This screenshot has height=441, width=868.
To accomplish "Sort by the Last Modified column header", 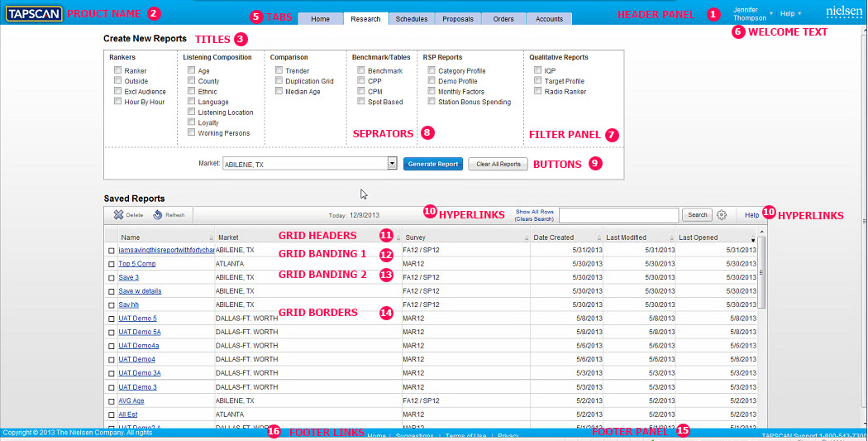I will (639, 237).
